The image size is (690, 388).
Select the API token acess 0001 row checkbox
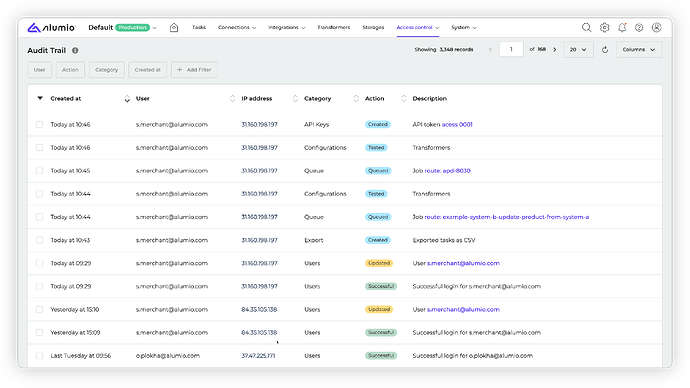[40, 124]
